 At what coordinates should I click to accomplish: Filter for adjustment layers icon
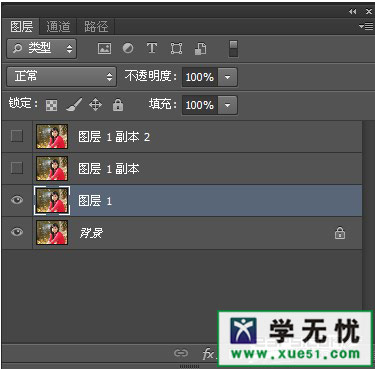[128, 49]
